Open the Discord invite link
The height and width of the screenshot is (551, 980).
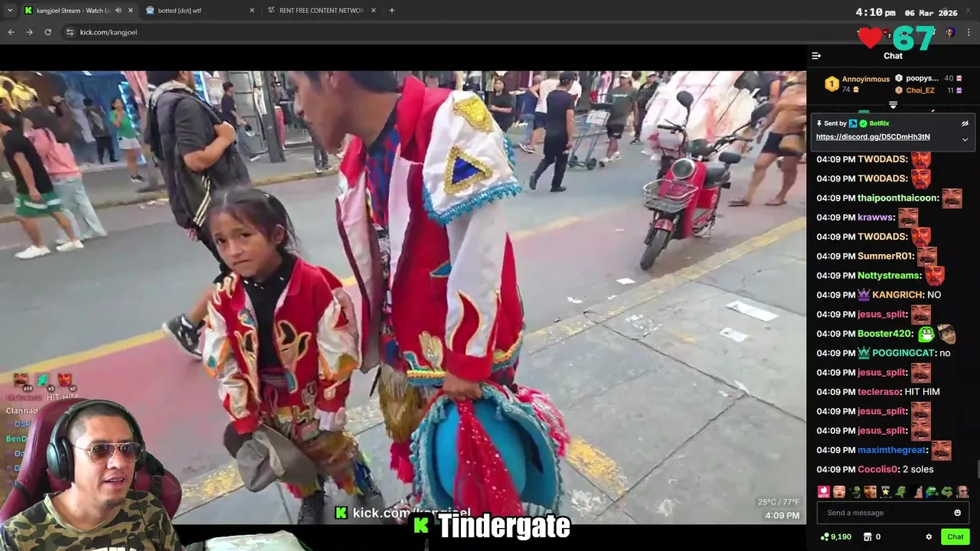tap(873, 137)
